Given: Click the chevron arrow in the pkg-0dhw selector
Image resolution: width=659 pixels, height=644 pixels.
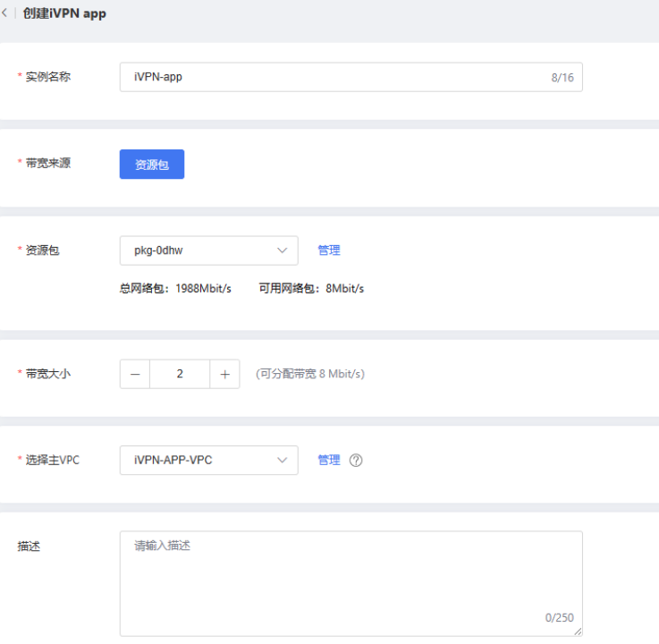Looking at the screenshot, I should tap(283, 250).
